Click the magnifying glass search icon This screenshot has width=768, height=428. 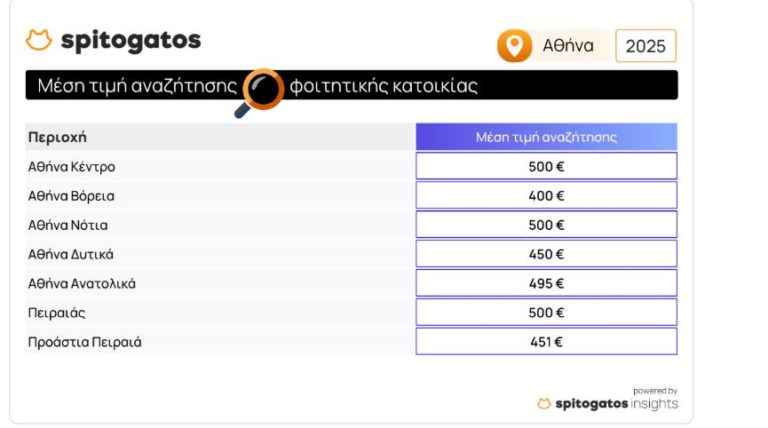pyautogui.click(x=264, y=90)
